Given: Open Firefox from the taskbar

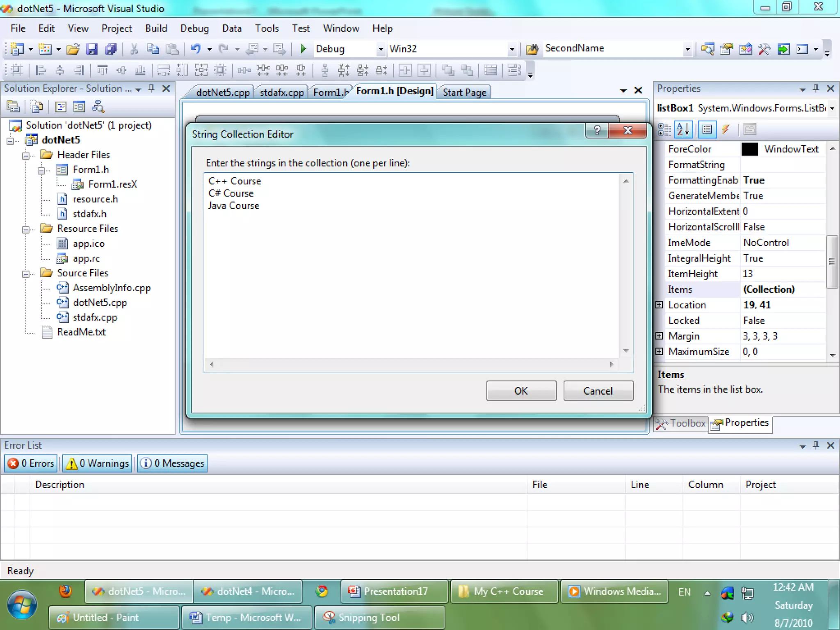Looking at the screenshot, I should point(65,591).
